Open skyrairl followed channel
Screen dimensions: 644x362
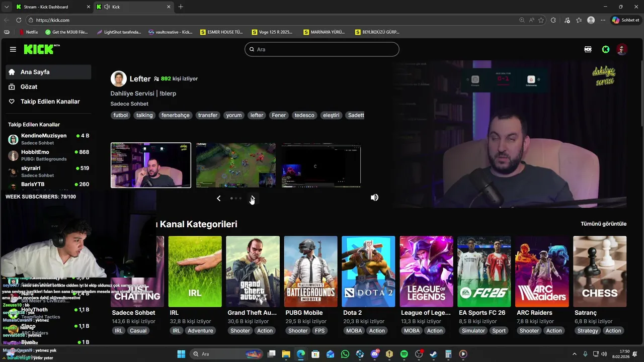[49, 171]
